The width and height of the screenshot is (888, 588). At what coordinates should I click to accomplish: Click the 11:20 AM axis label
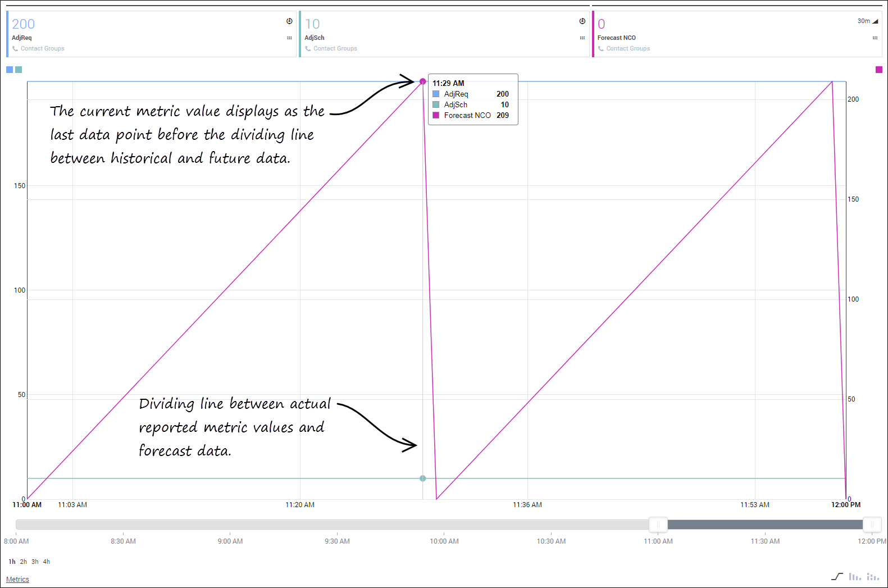point(300,505)
